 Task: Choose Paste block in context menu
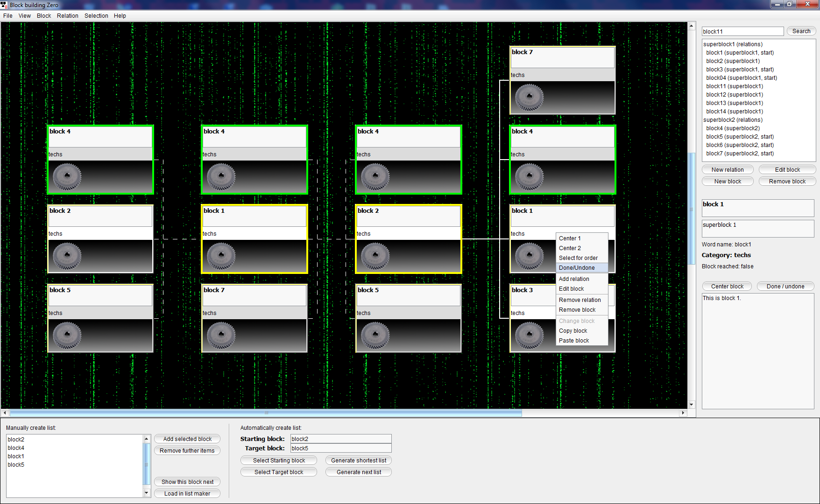click(x=582, y=341)
